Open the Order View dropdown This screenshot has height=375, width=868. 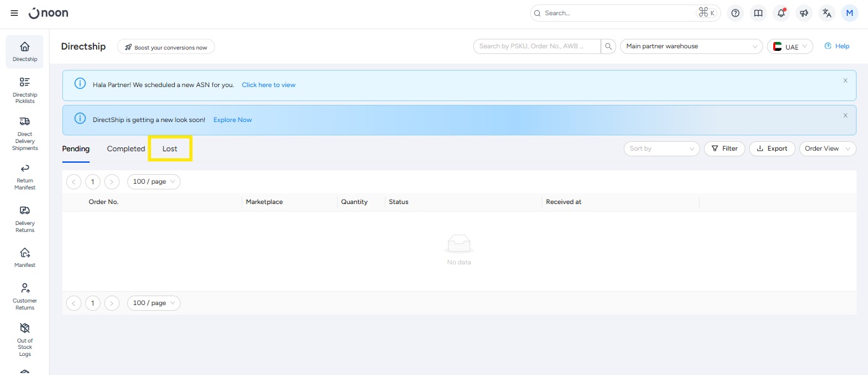pyautogui.click(x=827, y=149)
